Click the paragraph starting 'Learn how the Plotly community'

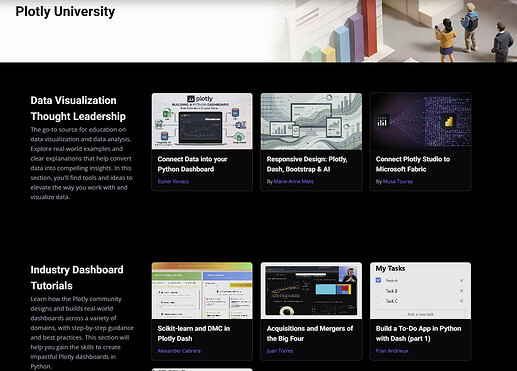tap(82, 332)
